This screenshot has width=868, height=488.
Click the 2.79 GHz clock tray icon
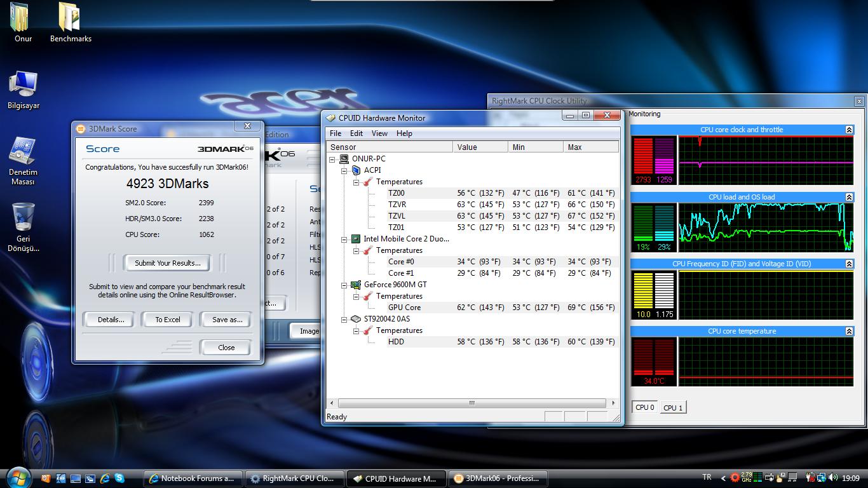[747, 478]
